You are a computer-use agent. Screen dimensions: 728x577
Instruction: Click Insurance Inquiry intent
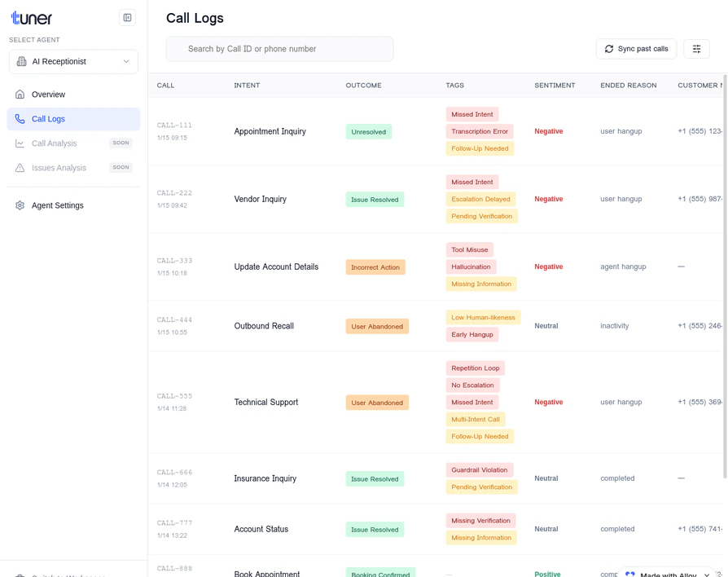pyautogui.click(x=265, y=478)
